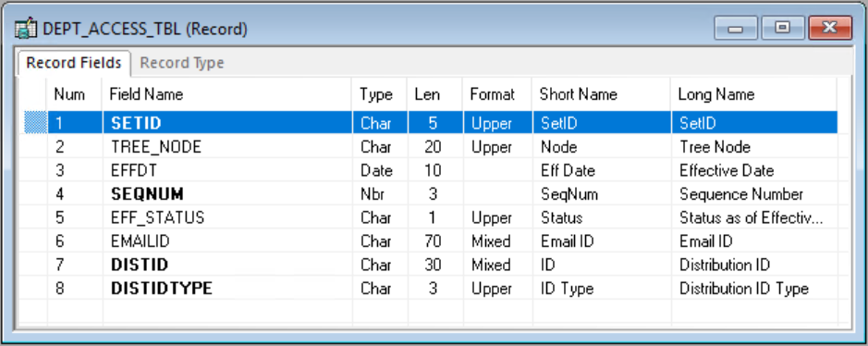Click the Long Name column header

click(754, 94)
